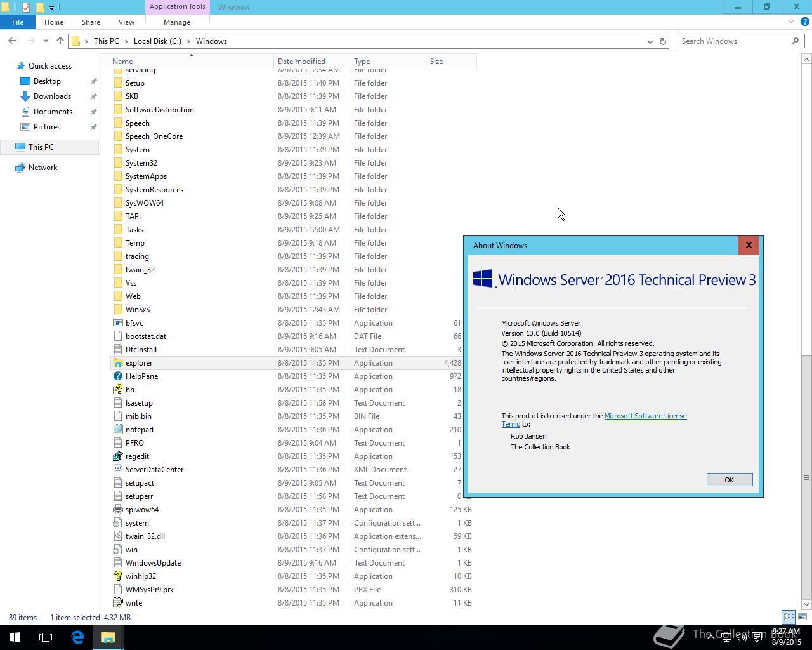Select the WinSxS folder icon
The image size is (812, 650).
(x=117, y=310)
